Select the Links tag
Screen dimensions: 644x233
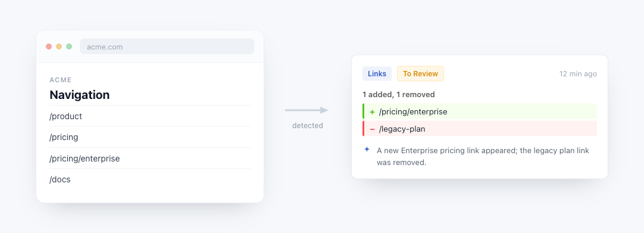click(x=377, y=73)
